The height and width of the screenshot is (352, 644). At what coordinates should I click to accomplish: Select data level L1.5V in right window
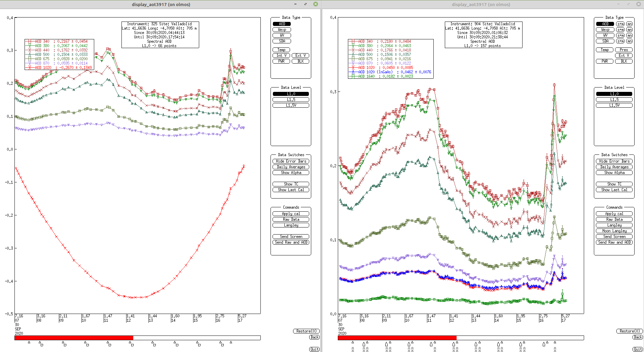click(x=614, y=105)
